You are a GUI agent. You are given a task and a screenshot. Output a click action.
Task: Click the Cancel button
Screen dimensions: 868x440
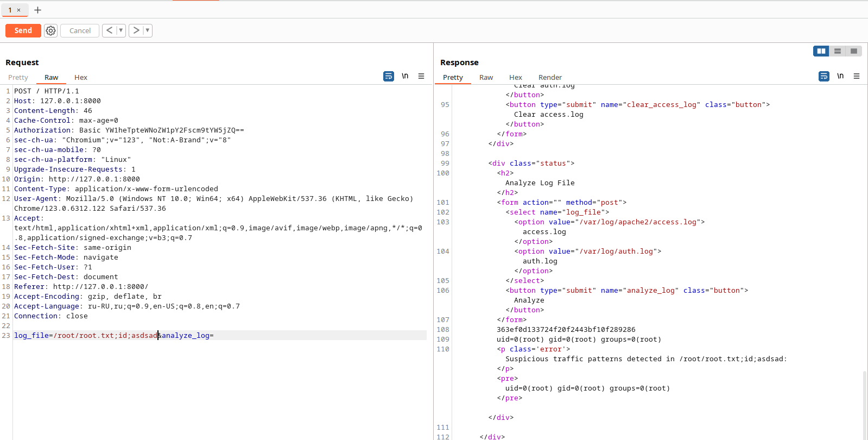click(x=80, y=30)
